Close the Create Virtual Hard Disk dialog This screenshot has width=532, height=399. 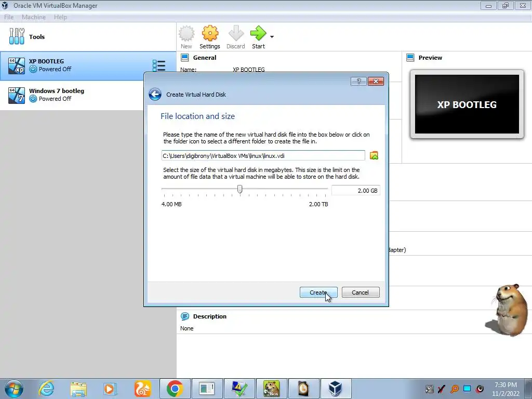[376, 82]
